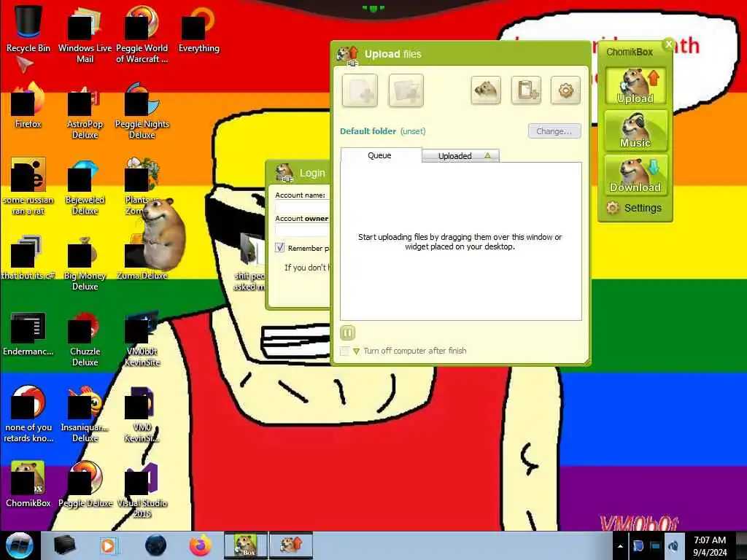Select the VM0b0t KevinSite desktop icon
747x560 pixels.
(x=142, y=339)
